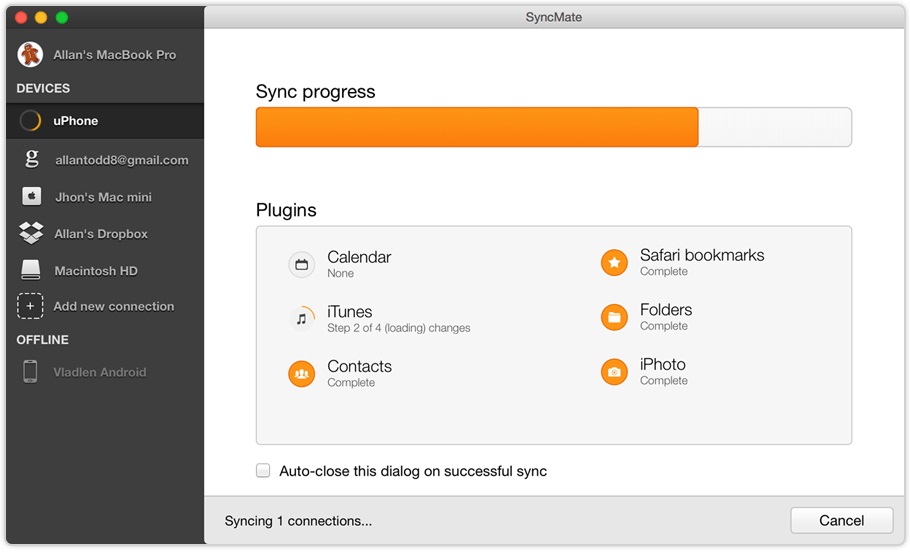Click the plus icon for a new connection
910x552 pixels.
point(30,306)
